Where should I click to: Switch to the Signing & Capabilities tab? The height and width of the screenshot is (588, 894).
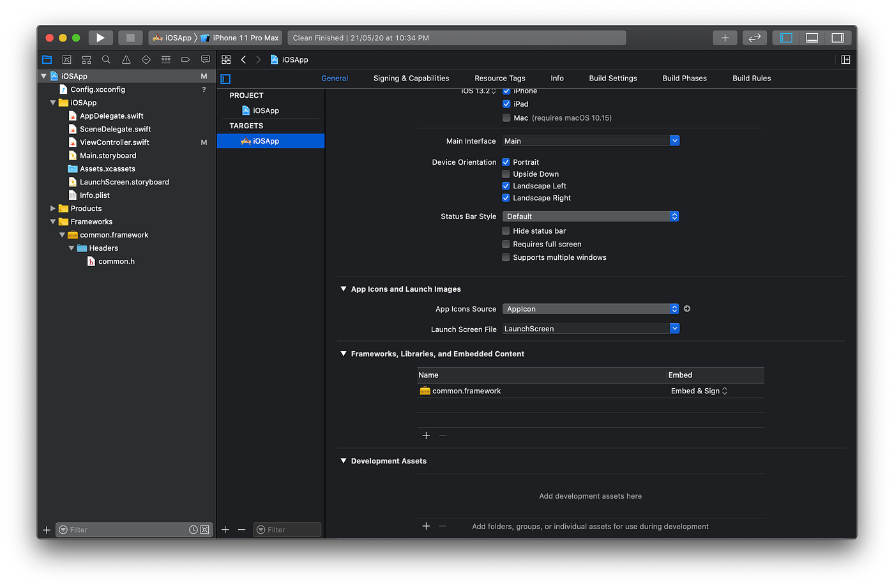pyautogui.click(x=411, y=78)
